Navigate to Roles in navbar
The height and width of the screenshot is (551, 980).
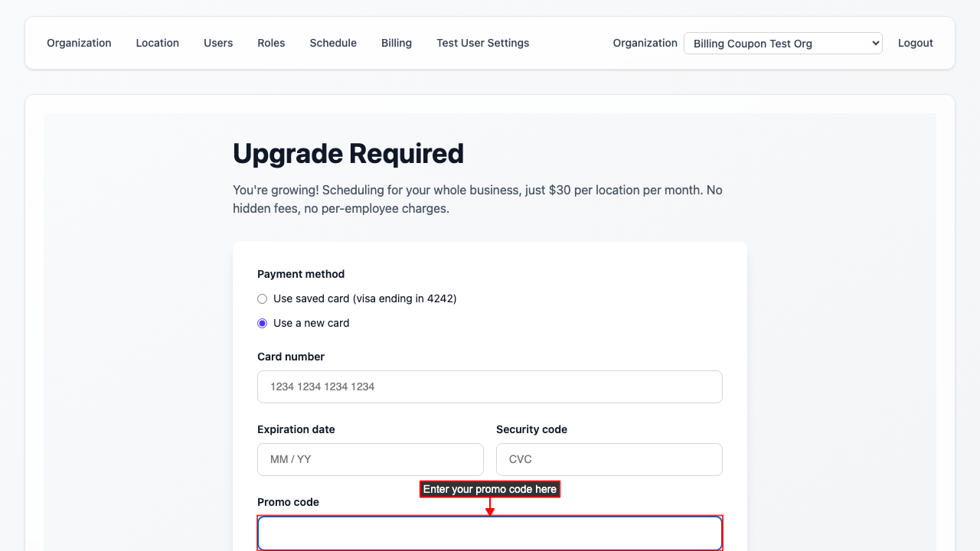(x=271, y=43)
